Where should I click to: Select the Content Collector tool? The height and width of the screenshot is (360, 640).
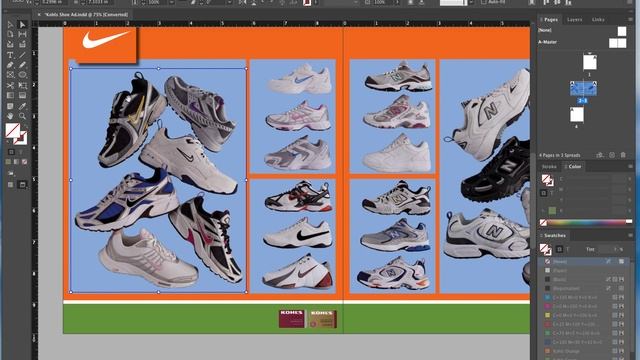[10, 44]
